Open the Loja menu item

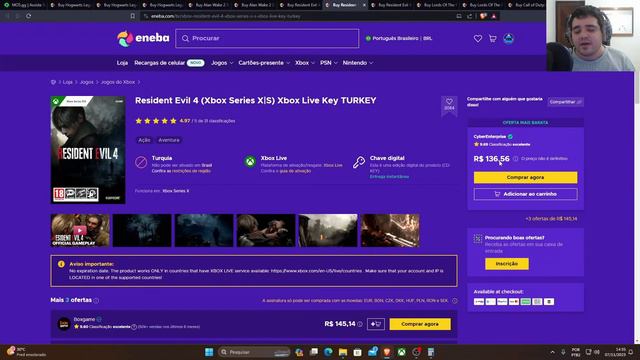122,63
